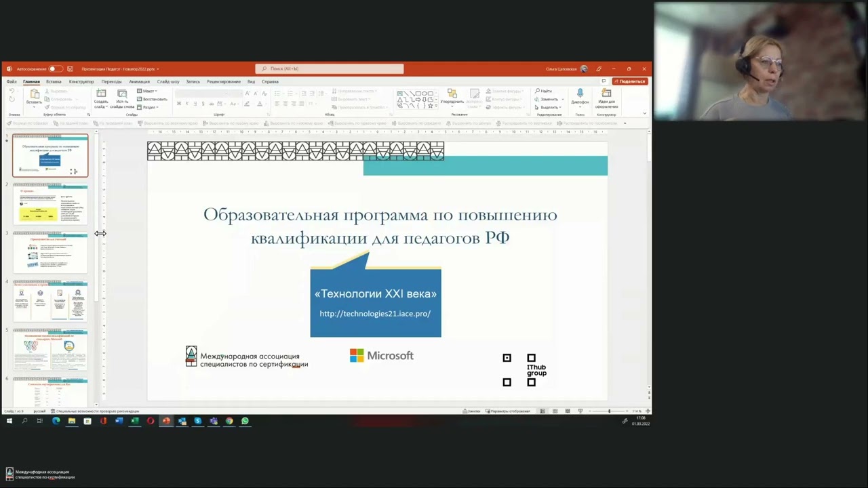Open the Переходы ribbon tab
The image size is (868, 488).
111,81
